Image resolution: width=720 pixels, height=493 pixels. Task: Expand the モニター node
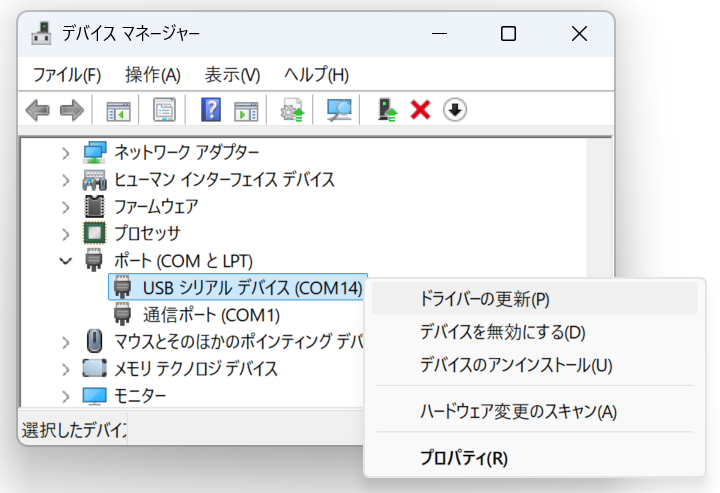click(x=66, y=396)
